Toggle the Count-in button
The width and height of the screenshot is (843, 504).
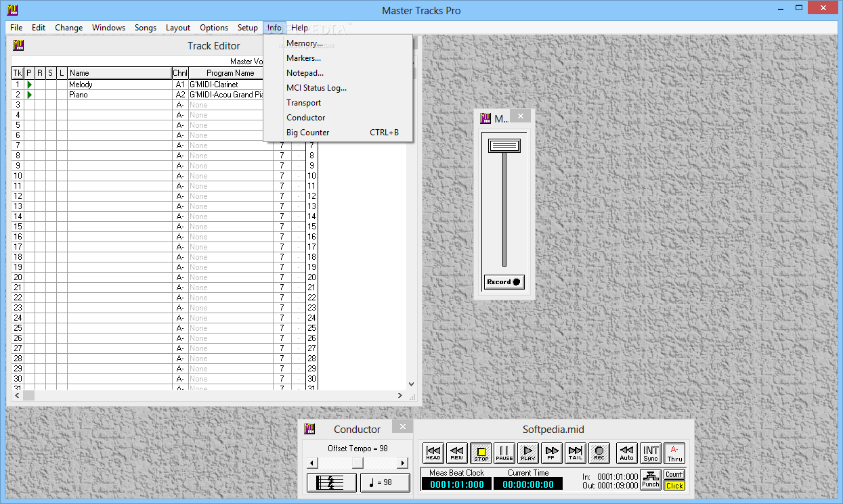(x=674, y=474)
